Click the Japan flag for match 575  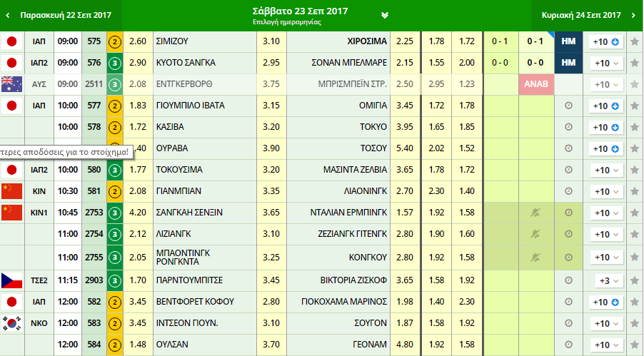[11, 41]
